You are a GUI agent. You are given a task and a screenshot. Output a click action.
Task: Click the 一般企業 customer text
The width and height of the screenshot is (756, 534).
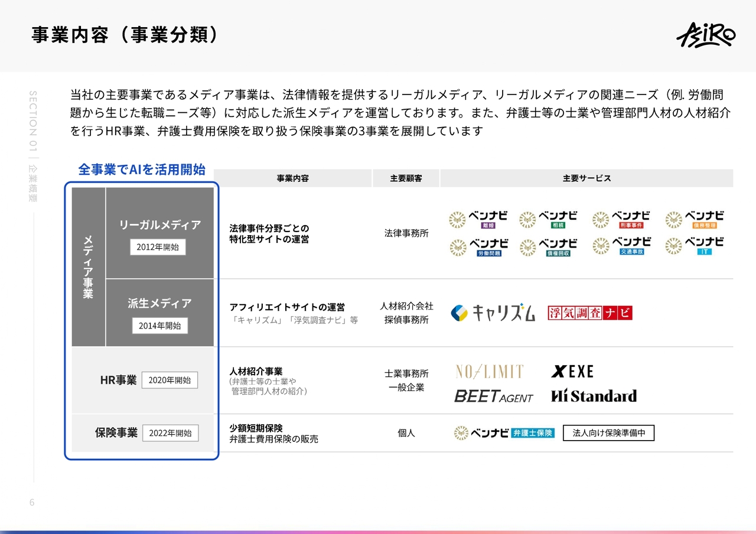406,388
